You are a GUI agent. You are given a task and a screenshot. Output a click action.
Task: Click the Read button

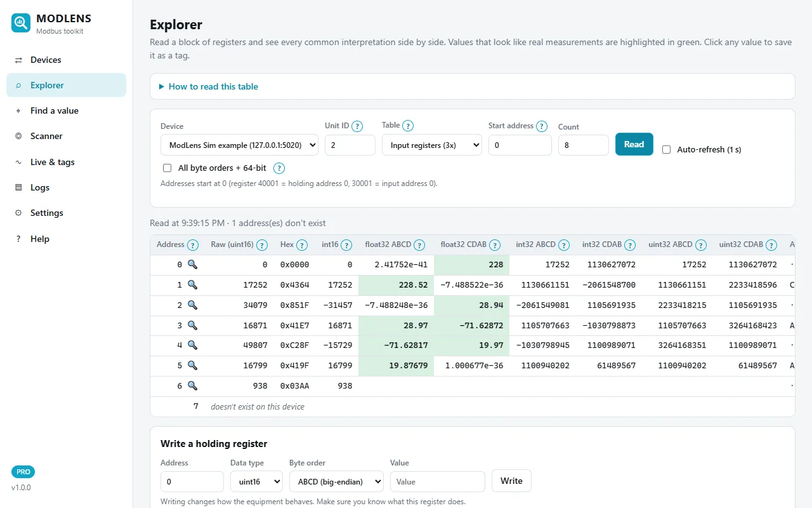[634, 144]
